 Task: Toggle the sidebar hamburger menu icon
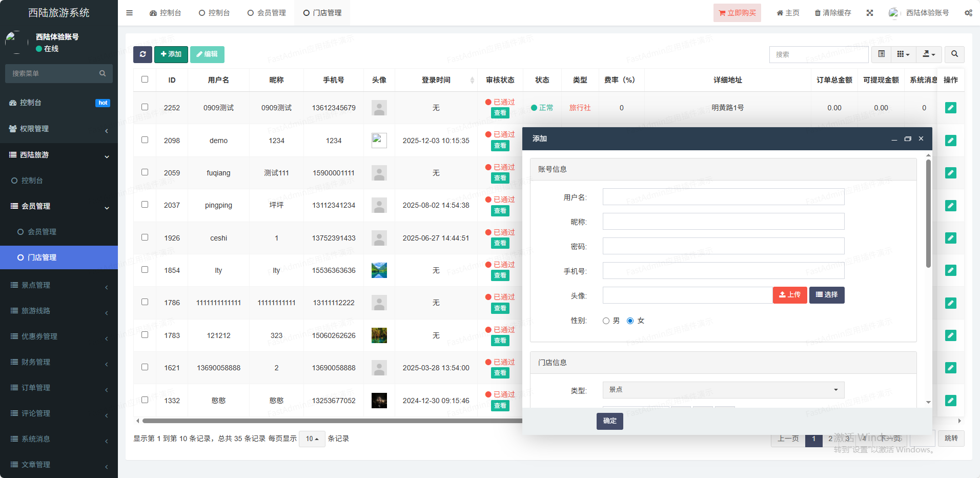129,13
